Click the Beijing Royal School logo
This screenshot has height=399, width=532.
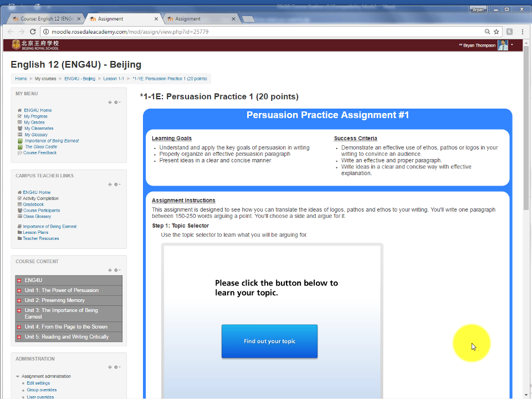click(35, 45)
